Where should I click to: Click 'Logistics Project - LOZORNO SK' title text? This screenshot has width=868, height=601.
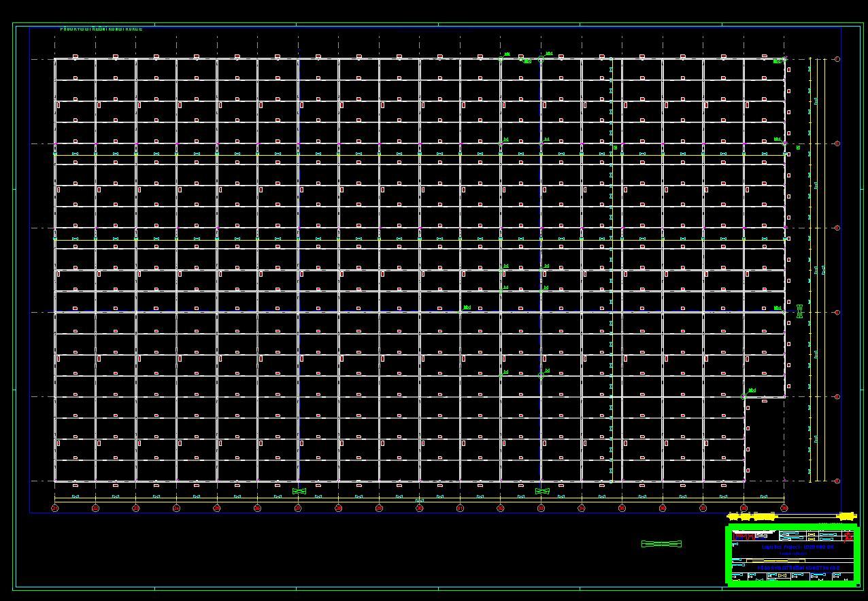(x=797, y=547)
